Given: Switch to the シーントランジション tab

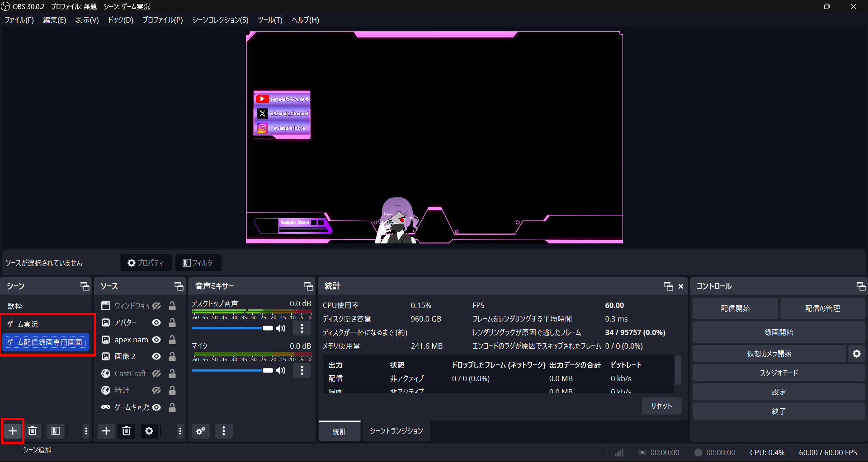Looking at the screenshot, I should click(396, 431).
